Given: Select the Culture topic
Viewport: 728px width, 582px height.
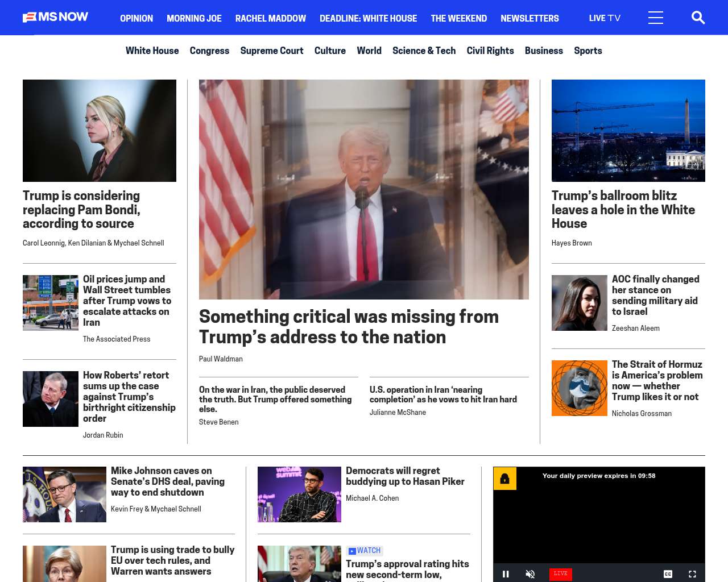Looking at the screenshot, I should point(330,51).
